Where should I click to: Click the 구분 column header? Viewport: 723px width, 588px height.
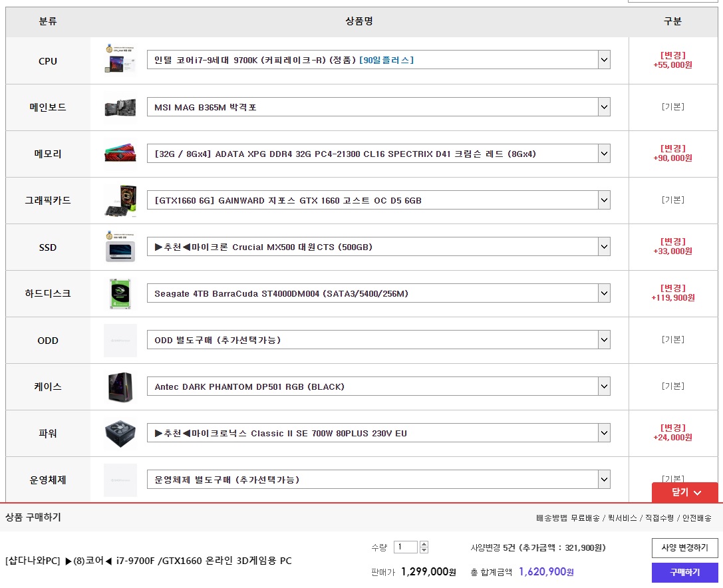[672, 21]
